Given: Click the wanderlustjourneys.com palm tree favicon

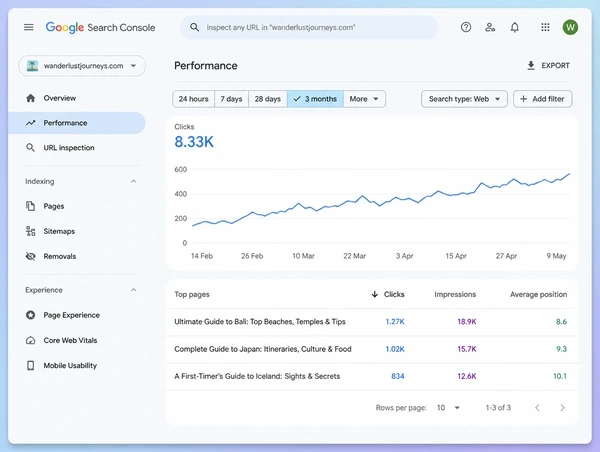Looking at the screenshot, I should point(33,65).
